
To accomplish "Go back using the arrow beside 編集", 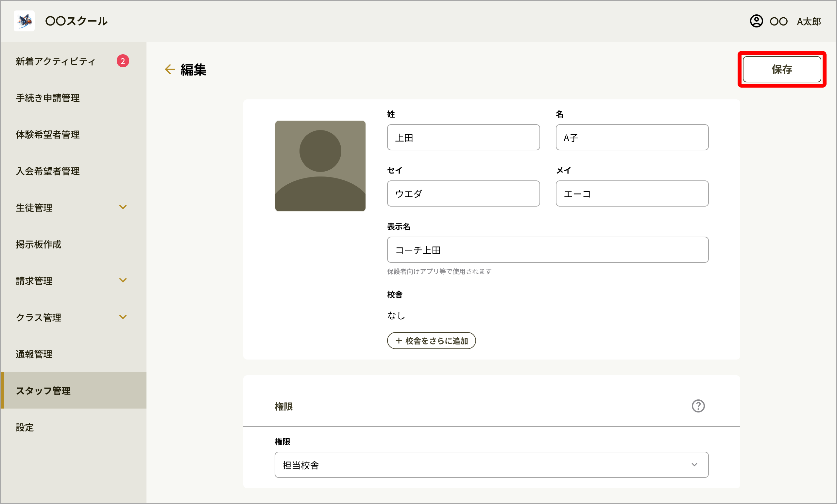I will 170,69.
